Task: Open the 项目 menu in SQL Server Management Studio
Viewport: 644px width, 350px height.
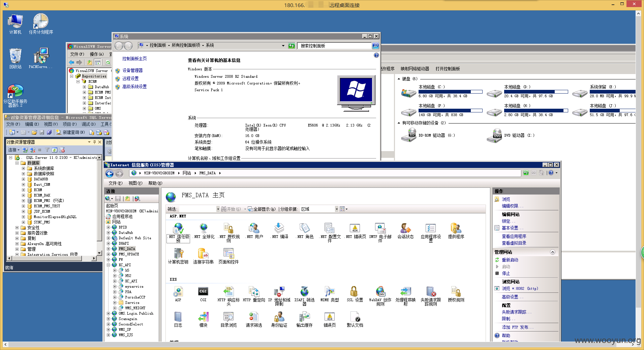Action: (x=69, y=124)
